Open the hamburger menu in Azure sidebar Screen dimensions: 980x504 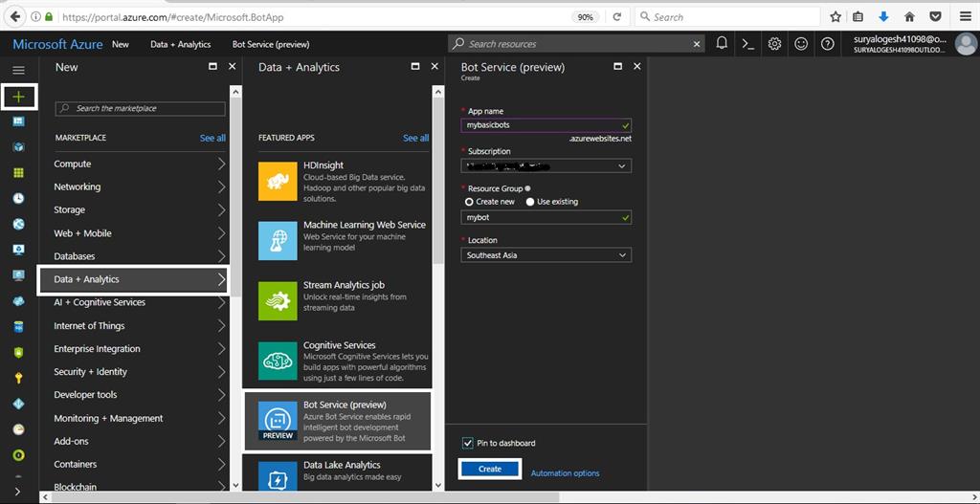[19, 71]
